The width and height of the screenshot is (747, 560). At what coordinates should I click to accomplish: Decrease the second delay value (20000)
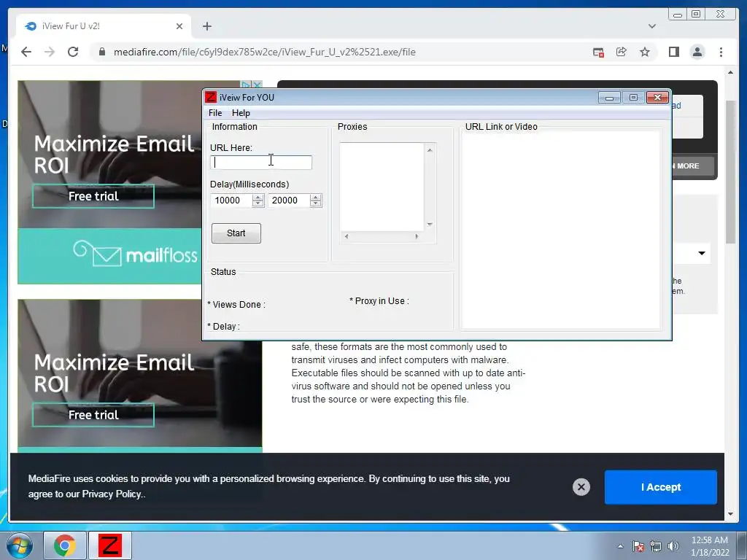(x=315, y=204)
